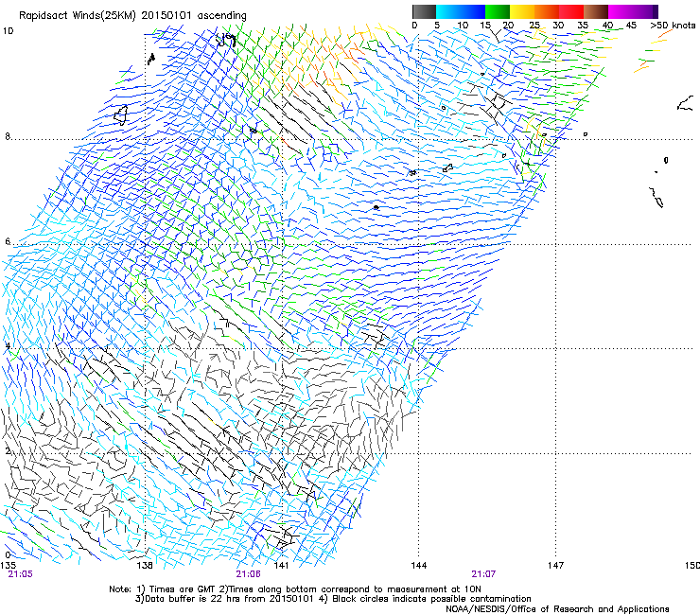Click the title 'Rapidsact Winds(25KM) 20150101 ascending'
This screenshot has height=615, width=700.
point(132,16)
